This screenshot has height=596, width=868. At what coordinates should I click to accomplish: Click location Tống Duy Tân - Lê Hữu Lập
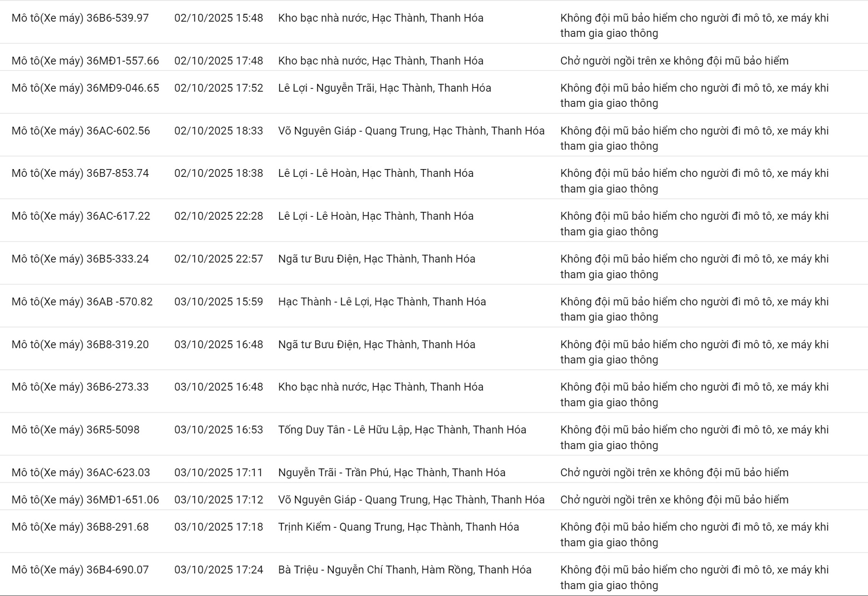coord(402,430)
